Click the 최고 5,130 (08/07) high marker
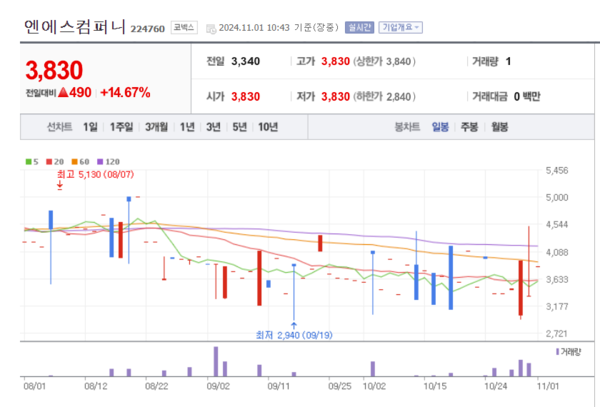 pos(95,175)
